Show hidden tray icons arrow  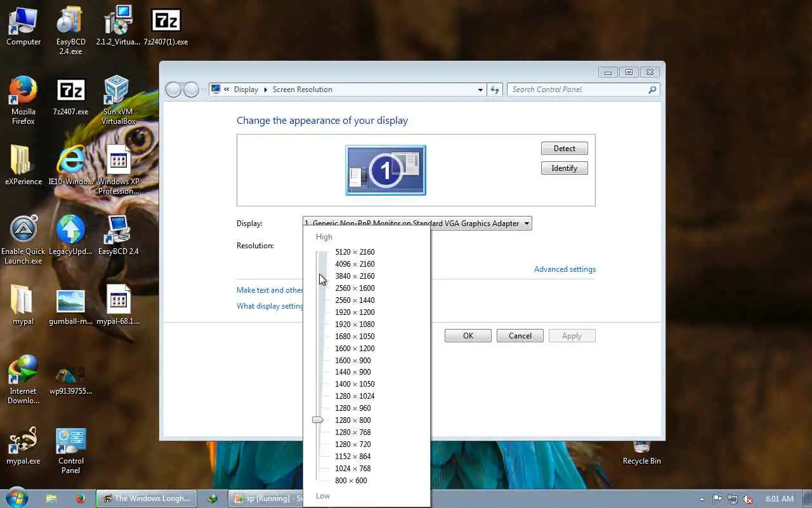(702, 499)
